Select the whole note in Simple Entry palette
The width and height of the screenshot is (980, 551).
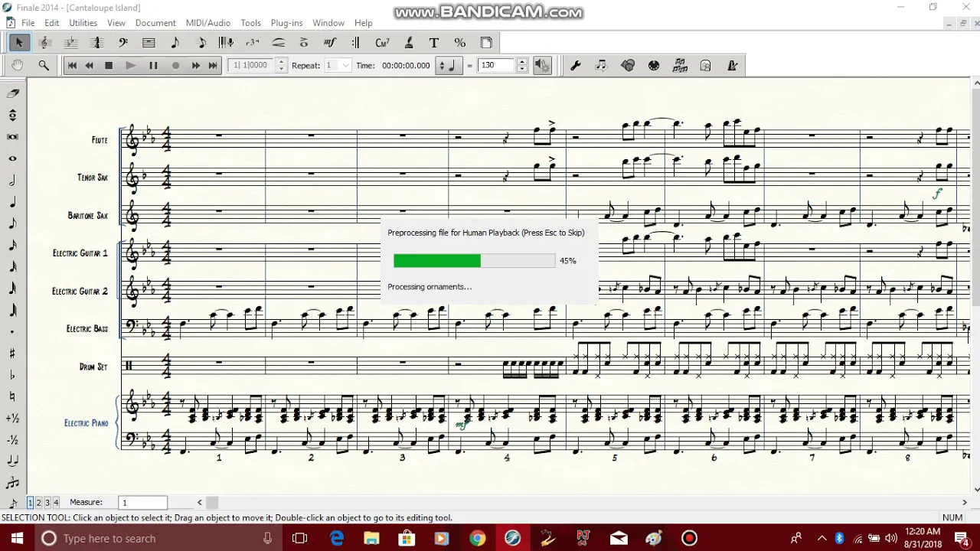(13, 158)
